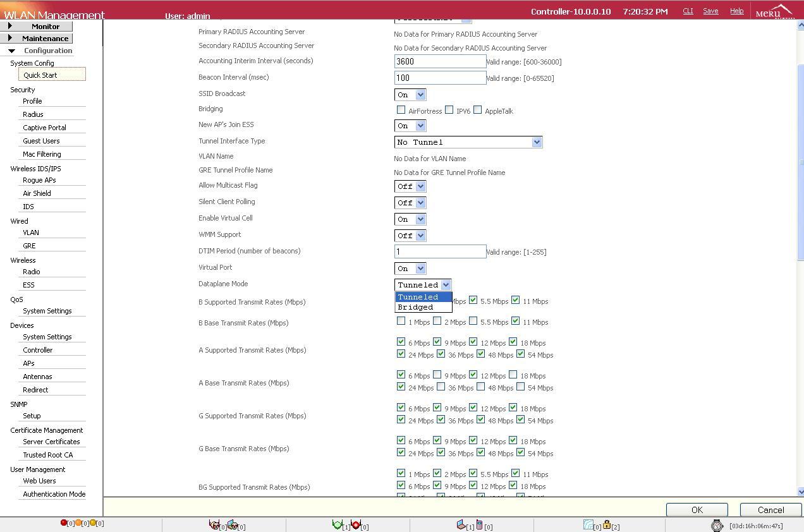Open Allow Multicast Flag dropdown
804x532 pixels.
[x=410, y=186]
